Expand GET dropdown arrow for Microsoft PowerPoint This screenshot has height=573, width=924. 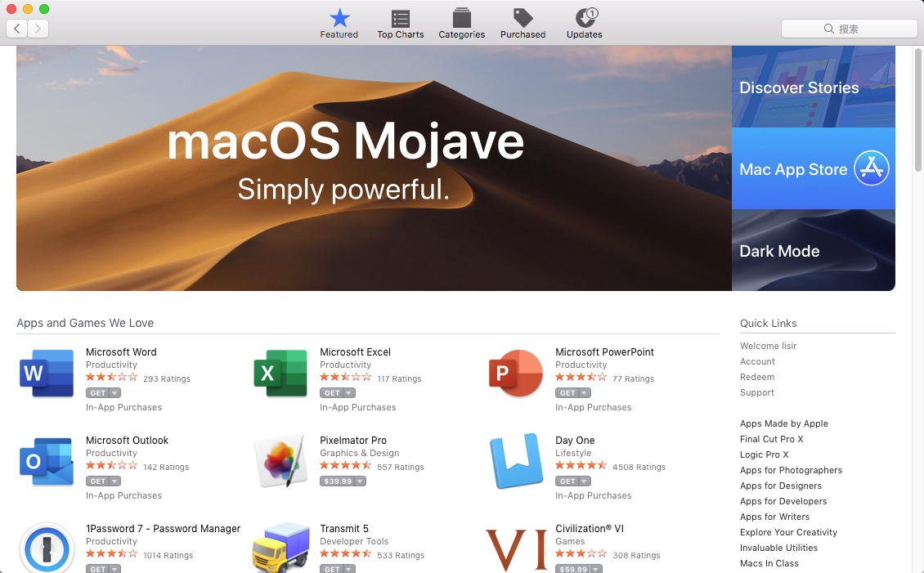click(x=584, y=393)
